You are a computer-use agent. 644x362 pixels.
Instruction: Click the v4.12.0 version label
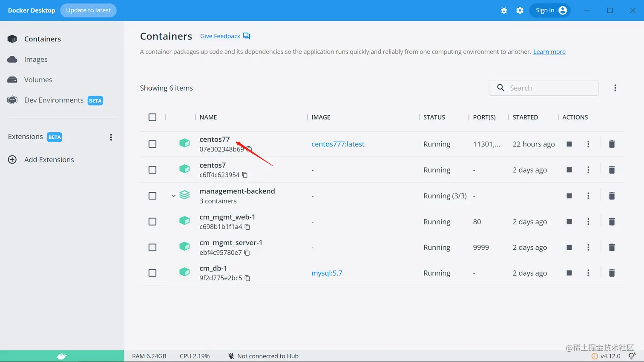(610, 356)
